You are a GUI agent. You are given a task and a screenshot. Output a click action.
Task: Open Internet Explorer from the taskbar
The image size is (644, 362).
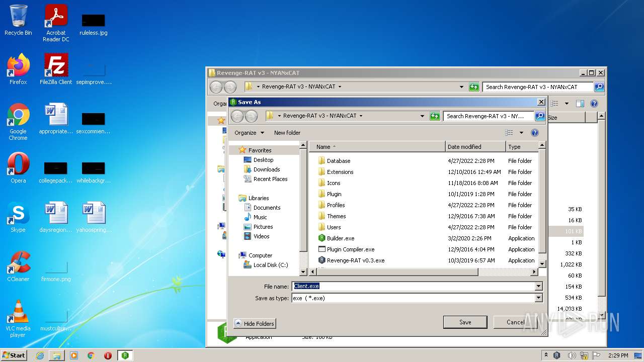pos(40,355)
